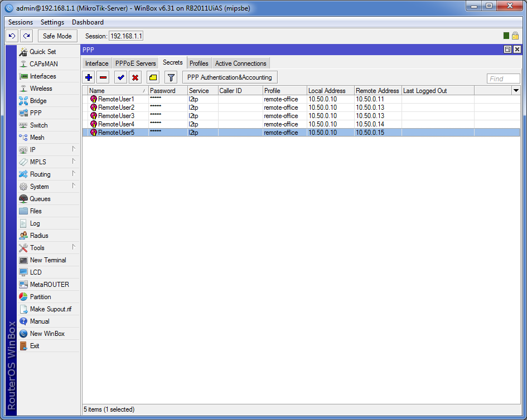Expand the IP submenu

point(49,149)
